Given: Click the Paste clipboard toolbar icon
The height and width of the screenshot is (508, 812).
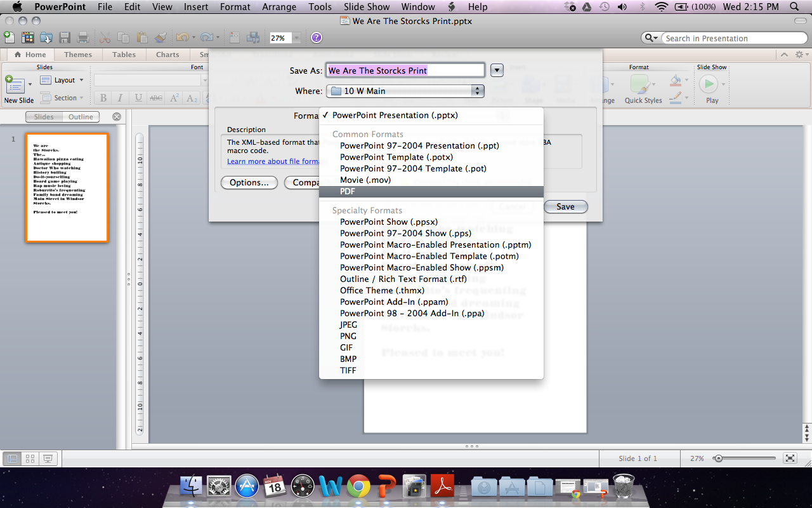Looking at the screenshot, I should 142,37.
